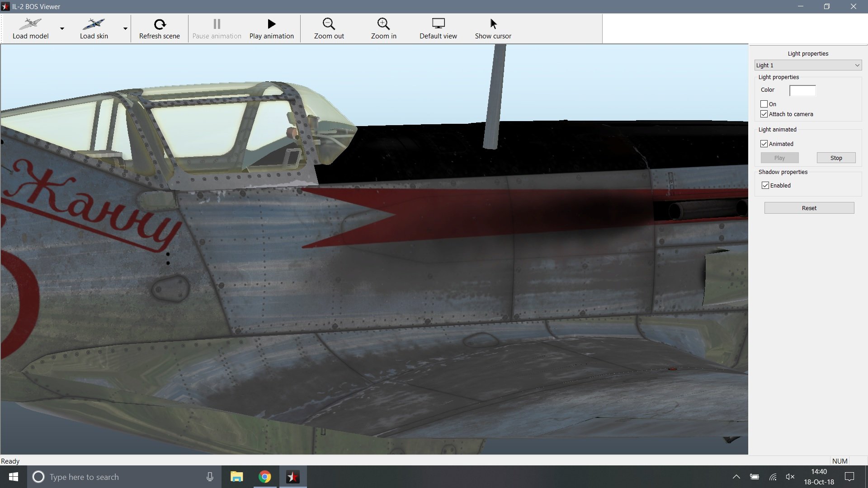Uncheck Attach to camera option
868x488 pixels.
click(x=764, y=114)
